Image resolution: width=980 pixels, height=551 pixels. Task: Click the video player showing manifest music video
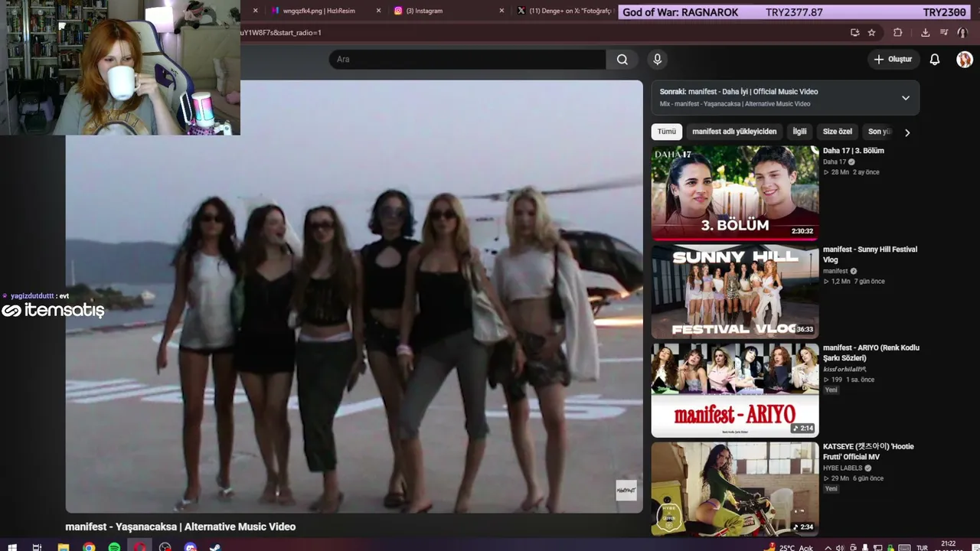(354, 297)
